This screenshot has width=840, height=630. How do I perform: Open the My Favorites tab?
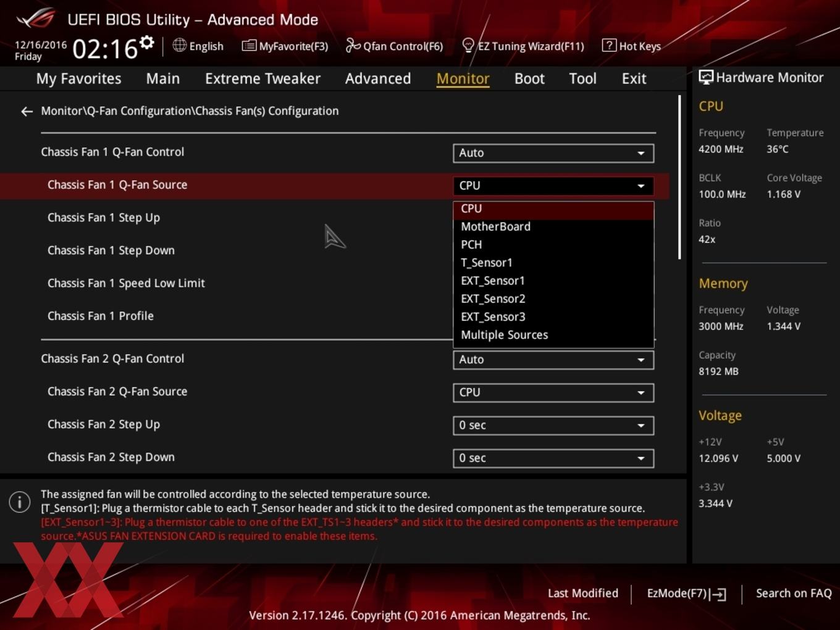(78, 78)
